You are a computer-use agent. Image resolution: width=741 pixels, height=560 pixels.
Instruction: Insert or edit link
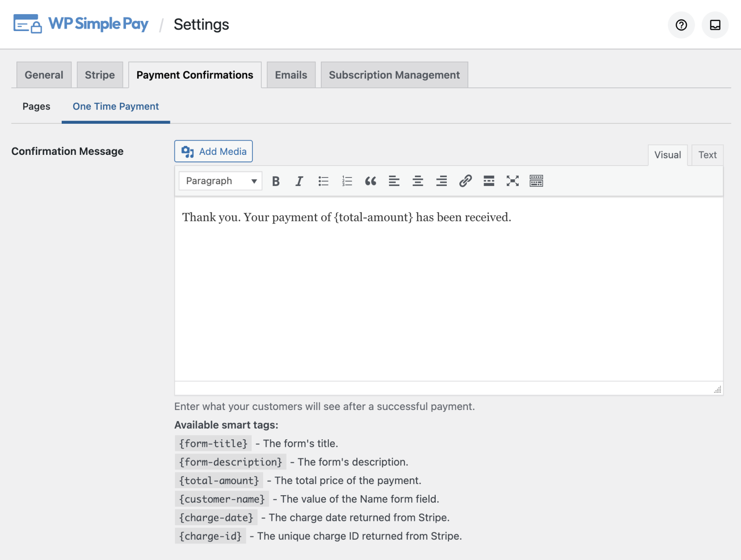tap(465, 181)
